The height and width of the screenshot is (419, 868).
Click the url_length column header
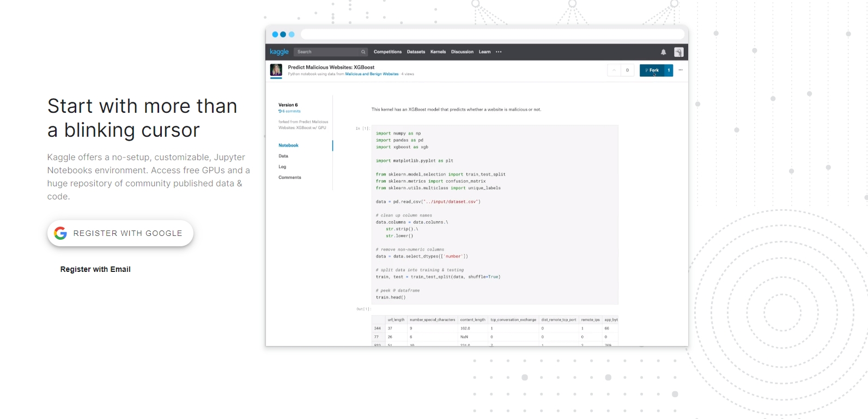coord(396,320)
